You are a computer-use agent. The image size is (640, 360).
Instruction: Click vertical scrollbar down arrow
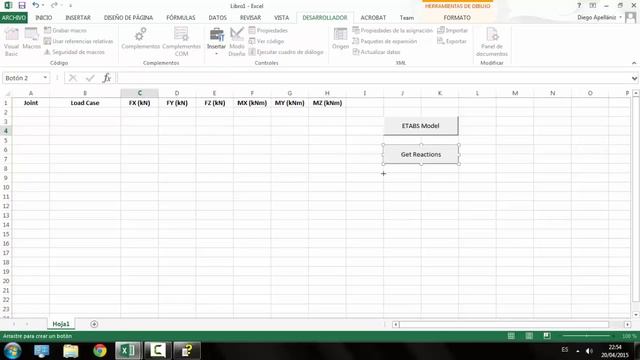tap(636, 315)
